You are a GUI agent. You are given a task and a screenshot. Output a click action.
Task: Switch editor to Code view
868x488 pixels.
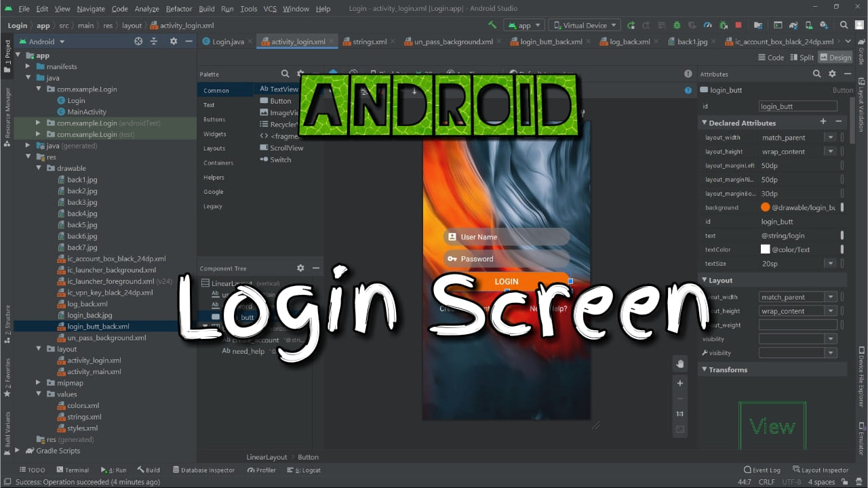[x=771, y=58]
